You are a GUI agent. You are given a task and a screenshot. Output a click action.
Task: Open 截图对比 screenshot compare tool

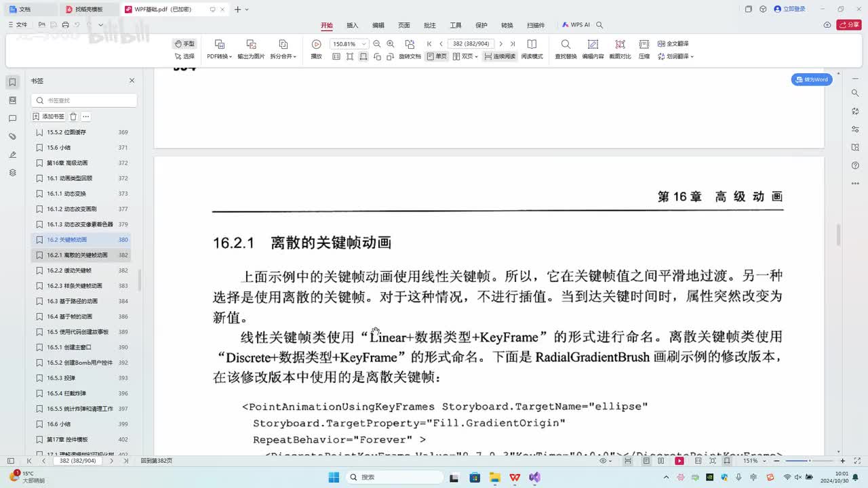pos(620,49)
